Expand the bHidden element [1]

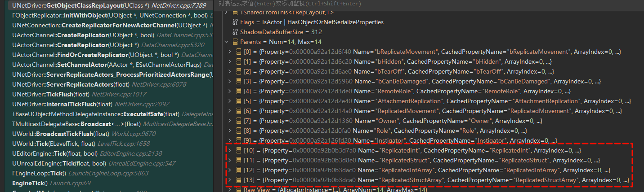click(x=230, y=62)
